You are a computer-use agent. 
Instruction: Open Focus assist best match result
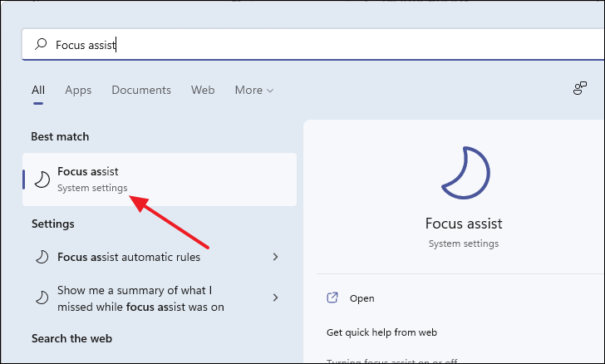click(160, 180)
